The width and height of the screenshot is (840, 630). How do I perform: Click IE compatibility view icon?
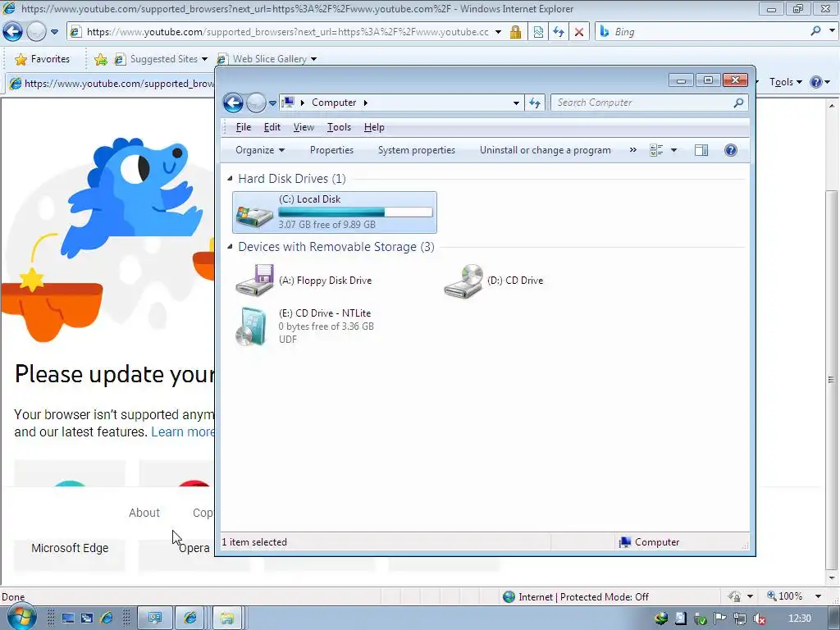(538, 32)
